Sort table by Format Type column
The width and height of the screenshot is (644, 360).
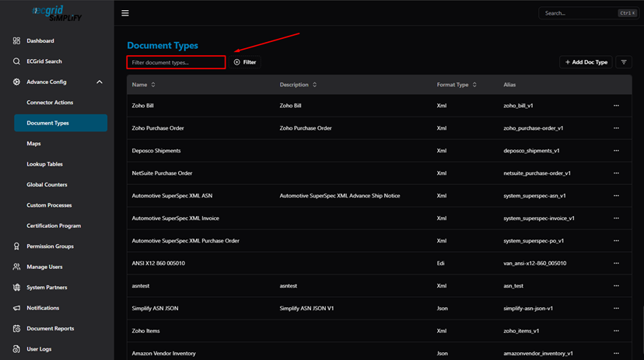(457, 85)
